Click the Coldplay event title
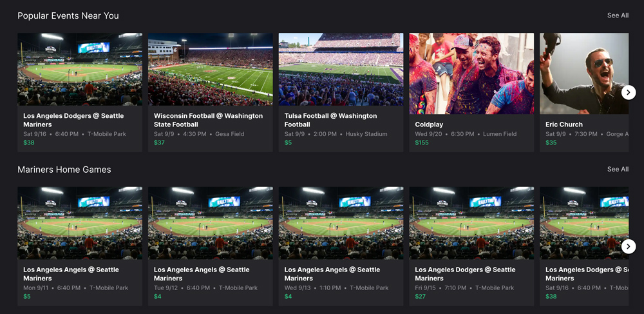644x314 pixels. pos(429,124)
